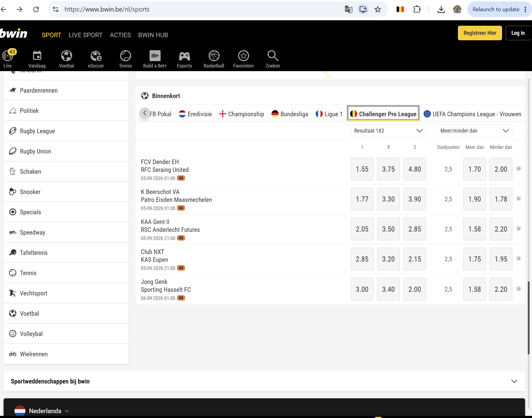Open BWIN HUB
This screenshot has width=532, height=418.
153,35
